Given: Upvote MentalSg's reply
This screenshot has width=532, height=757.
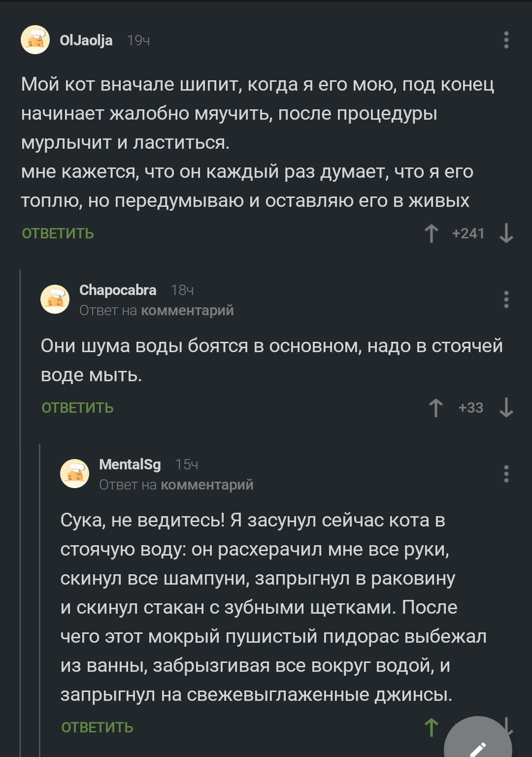Looking at the screenshot, I should click(x=432, y=727).
